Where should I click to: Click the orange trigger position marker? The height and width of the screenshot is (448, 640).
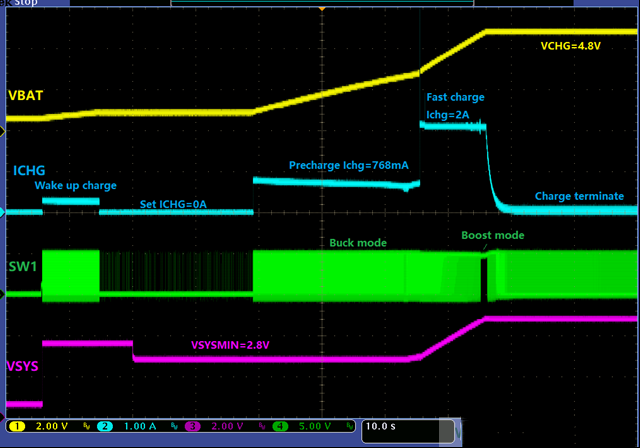[322, 8]
